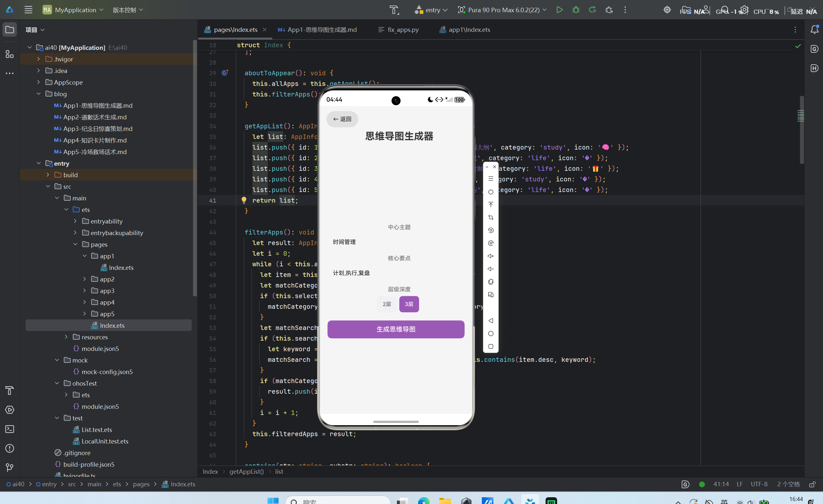Open the Build tool window in left sidebar

tap(10, 390)
